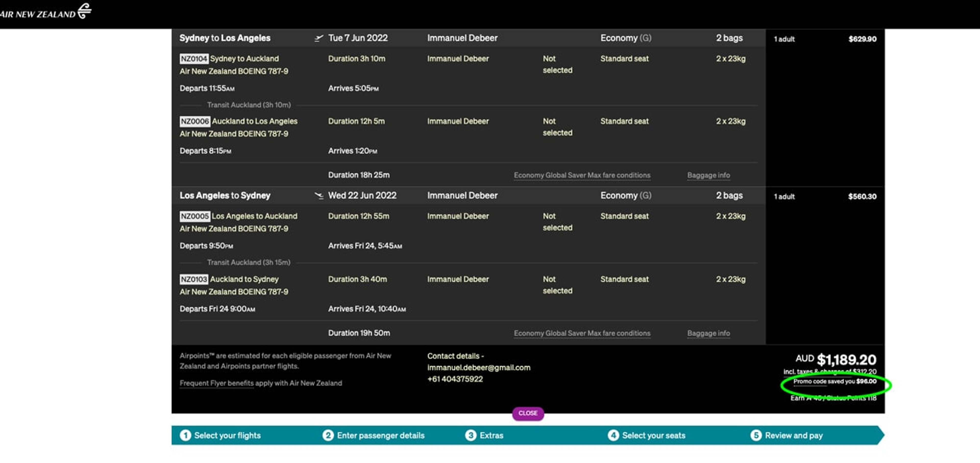Go to the Extras step
The height and width of the screenshot is (463, 980).
coord(484,435)
